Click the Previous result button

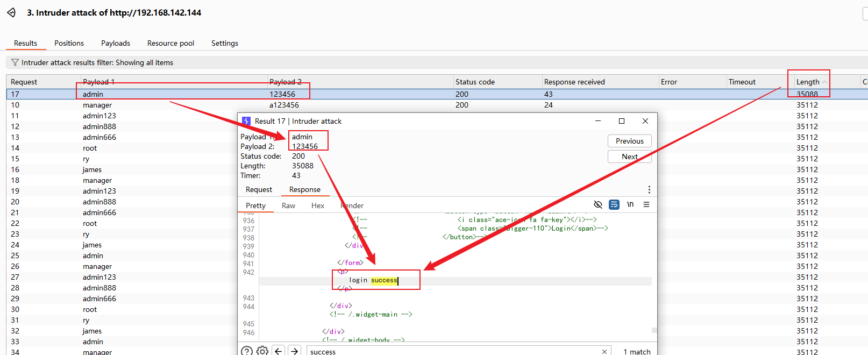pos(630,141)
